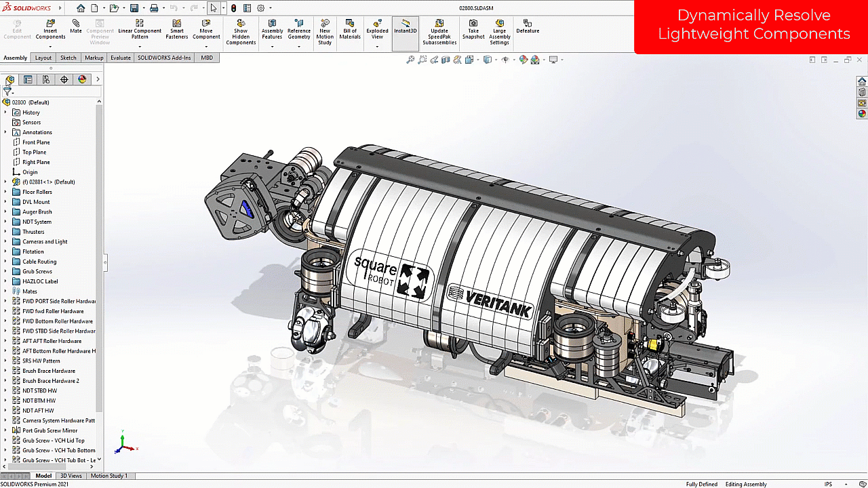
Task: Switch to the Sketch tab
Action: click(68, 58)
